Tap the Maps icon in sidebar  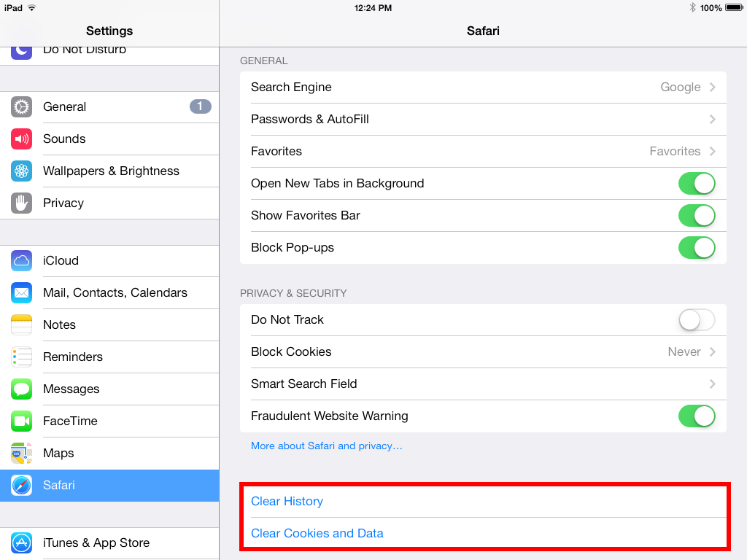(x=22, y=454)
